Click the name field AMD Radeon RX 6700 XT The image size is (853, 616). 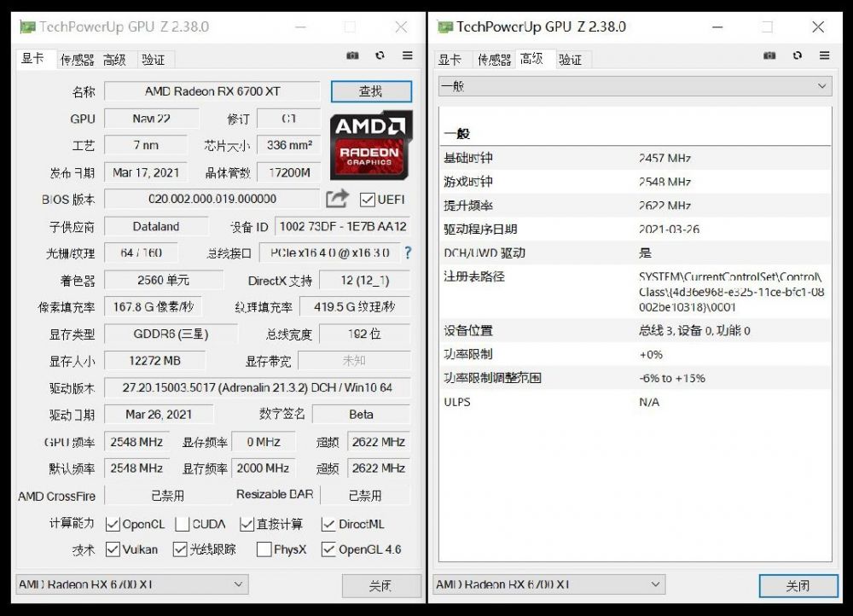point(212,91)
